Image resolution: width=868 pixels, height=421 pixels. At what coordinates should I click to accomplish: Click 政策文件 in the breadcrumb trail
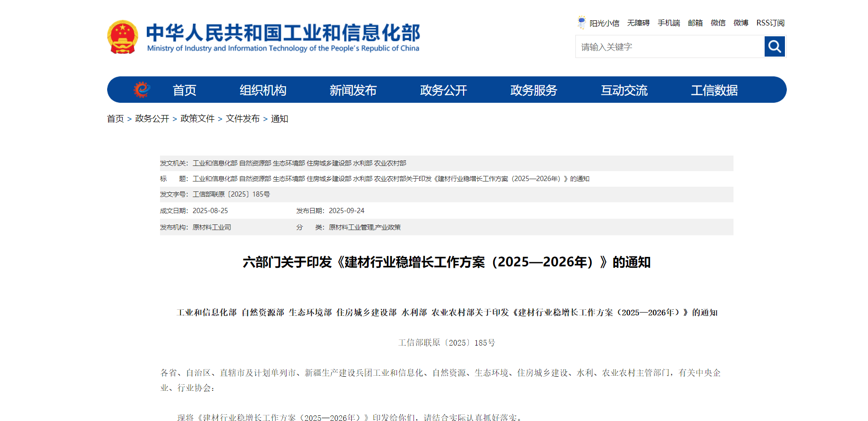197,119
